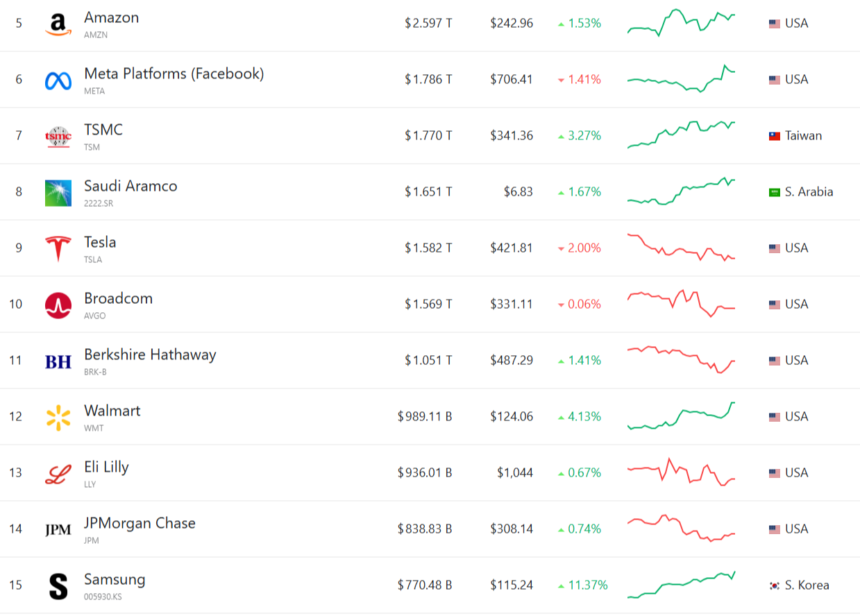Open the Meta Platforms (Facebook) link
The width and height of the screenshot is (860, 616).
[x=174, y=74]
